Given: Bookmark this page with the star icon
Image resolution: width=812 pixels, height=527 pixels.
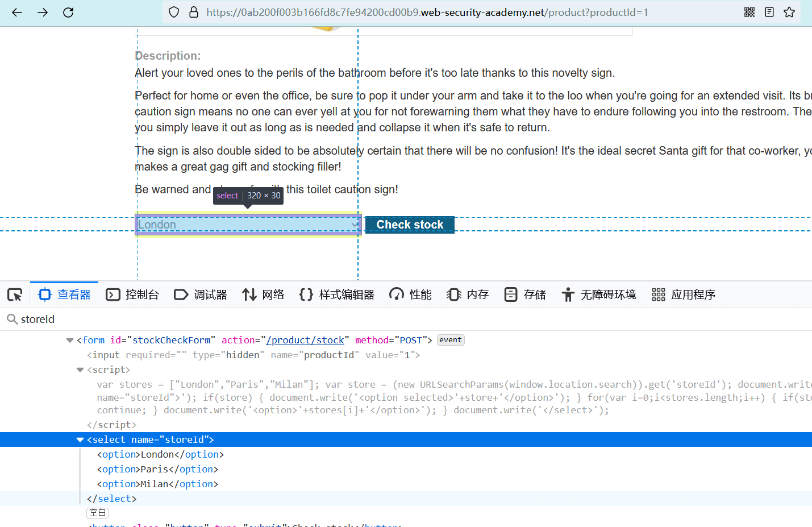Looking at the screenshot, I should [x=789, y=13].
